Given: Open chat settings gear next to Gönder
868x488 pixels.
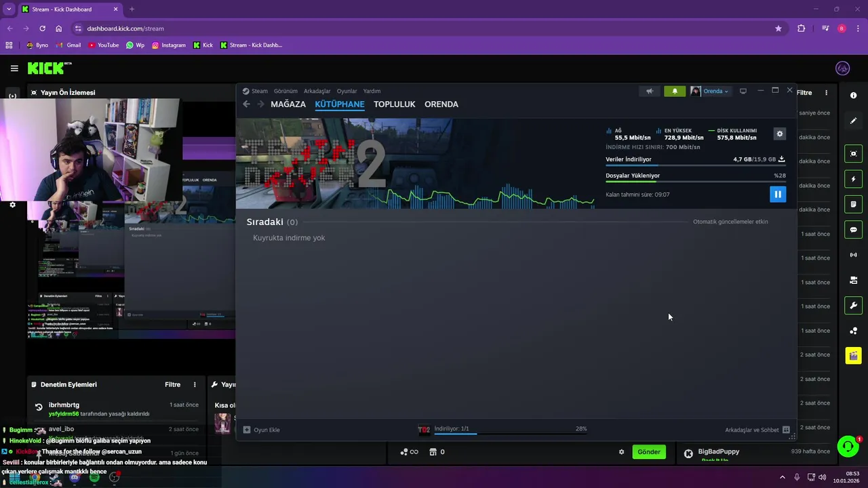Looking at the screenshot, I should pos(621,452).
